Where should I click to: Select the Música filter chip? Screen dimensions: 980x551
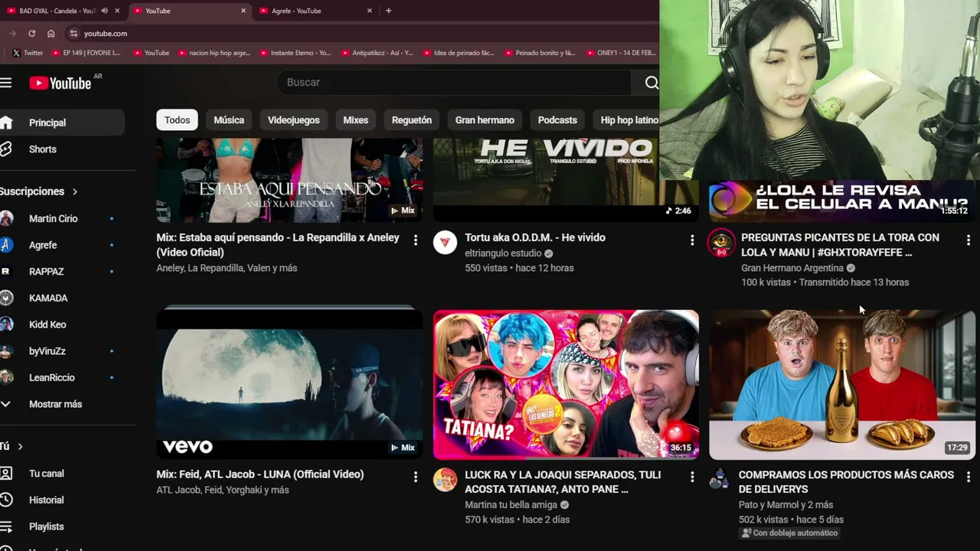(x=229, y=120)
